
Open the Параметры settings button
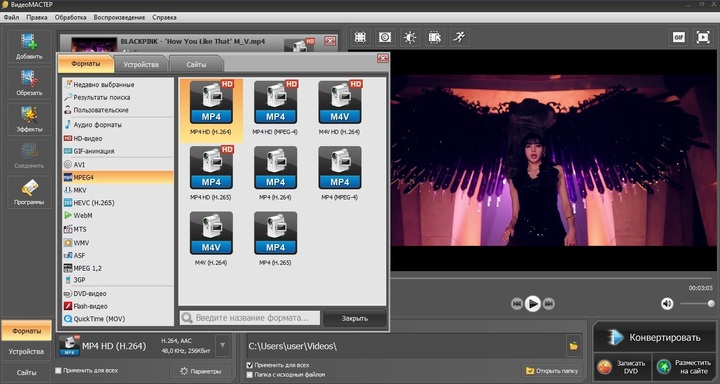click(x=200, y=371)
